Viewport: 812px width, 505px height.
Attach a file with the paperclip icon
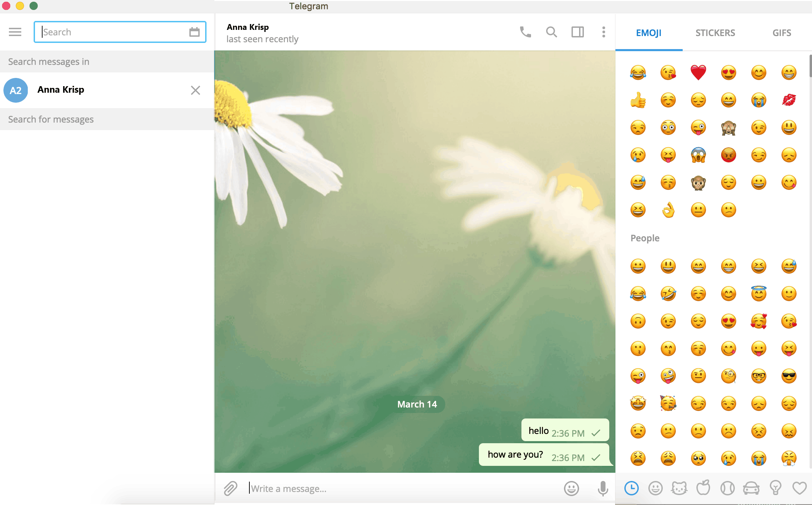point(231,488)
